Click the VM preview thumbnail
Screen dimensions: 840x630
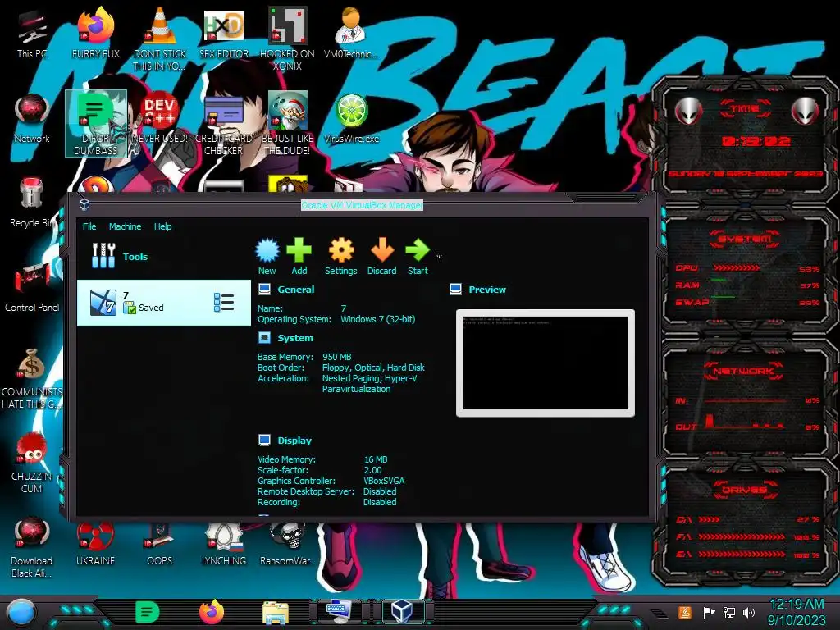pyautogui.click(x=546, y=363)
